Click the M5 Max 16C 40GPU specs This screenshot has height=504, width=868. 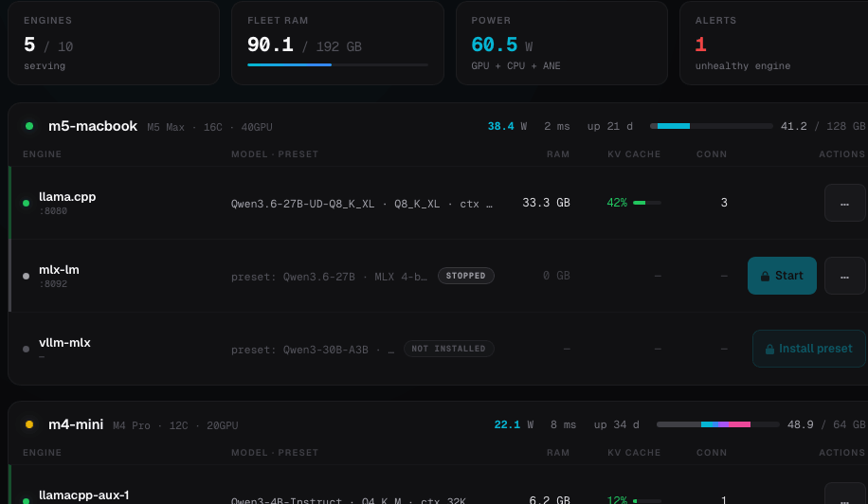tap(209, 127)
